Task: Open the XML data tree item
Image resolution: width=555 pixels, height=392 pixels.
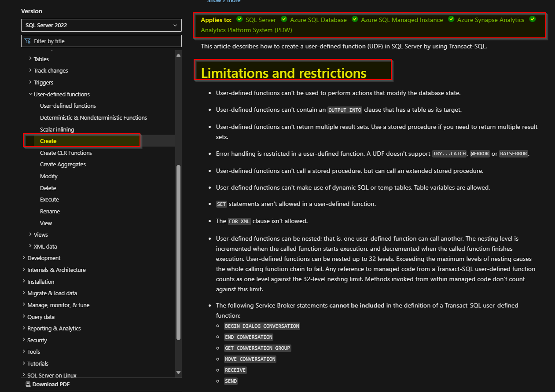Action: 45,246
